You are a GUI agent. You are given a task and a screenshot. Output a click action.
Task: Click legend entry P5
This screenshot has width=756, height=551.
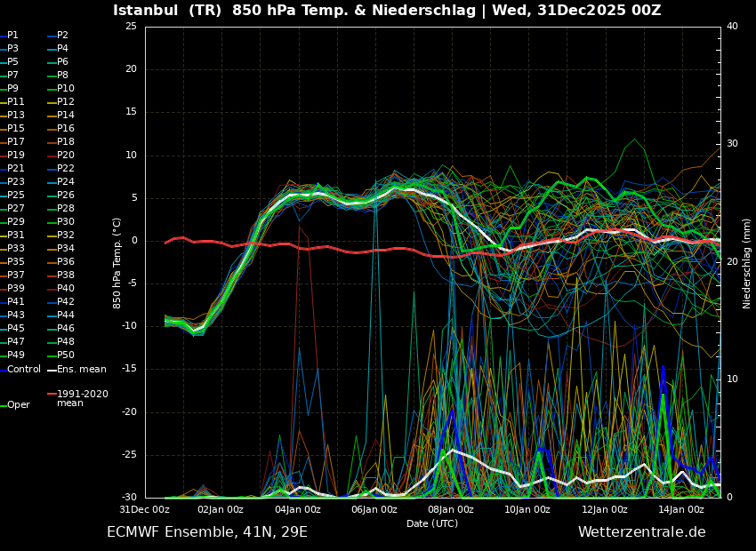pos(10,61)
